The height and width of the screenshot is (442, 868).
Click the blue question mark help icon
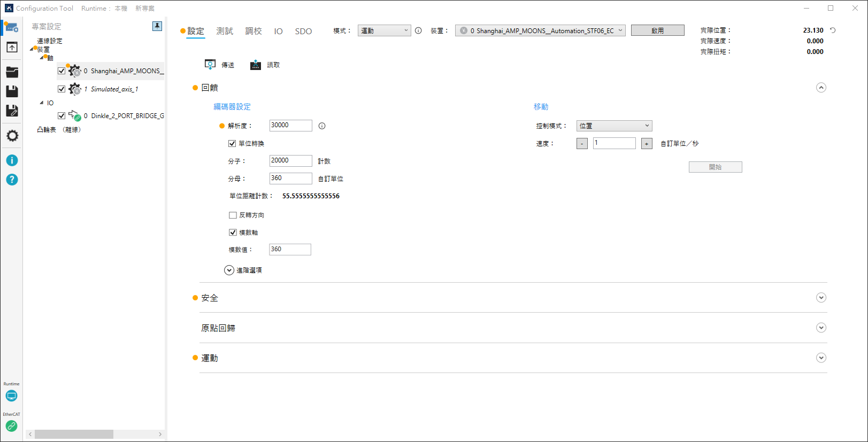coord(12,180)
